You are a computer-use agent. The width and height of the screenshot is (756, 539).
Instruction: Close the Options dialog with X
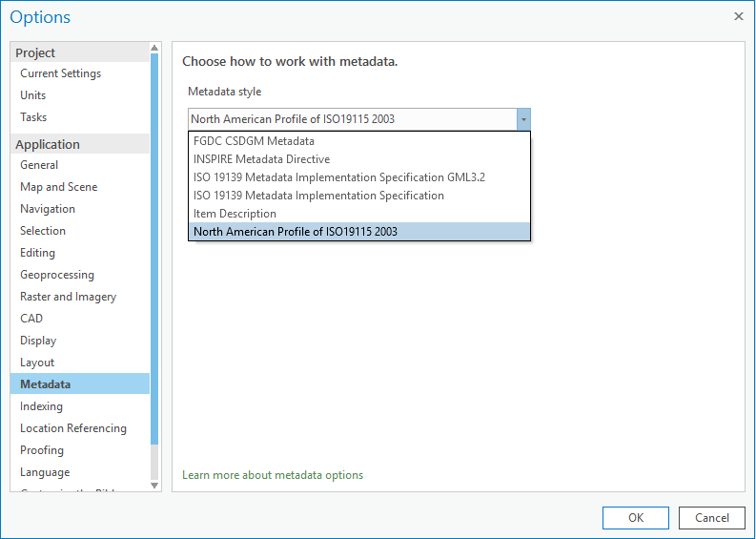[739, 16]
